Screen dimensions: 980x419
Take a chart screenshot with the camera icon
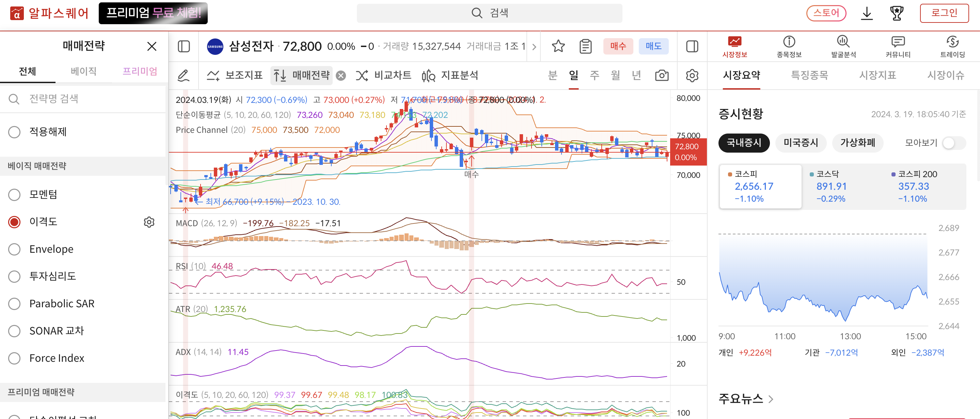(x=662, y=75)
